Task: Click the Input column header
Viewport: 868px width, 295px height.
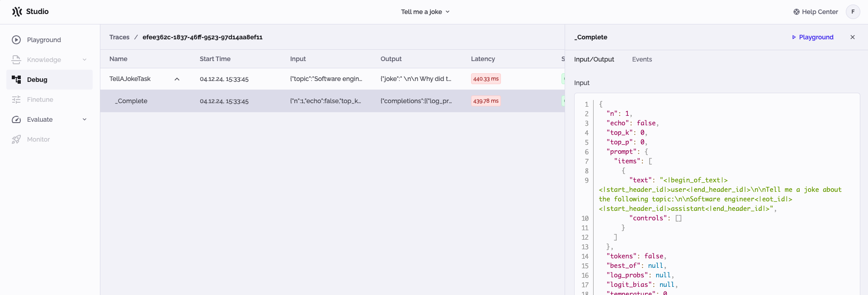Action: tap(298, 59)
